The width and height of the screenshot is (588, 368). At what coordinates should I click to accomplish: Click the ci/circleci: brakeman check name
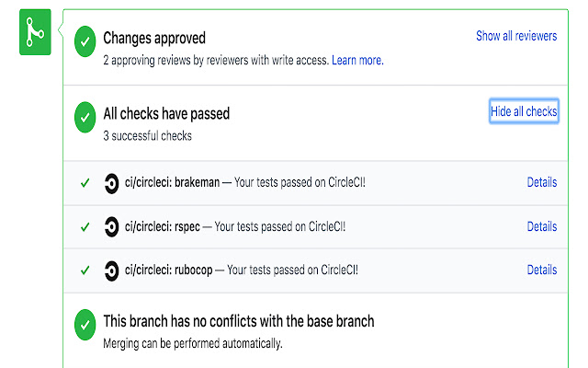coord(173,183)
